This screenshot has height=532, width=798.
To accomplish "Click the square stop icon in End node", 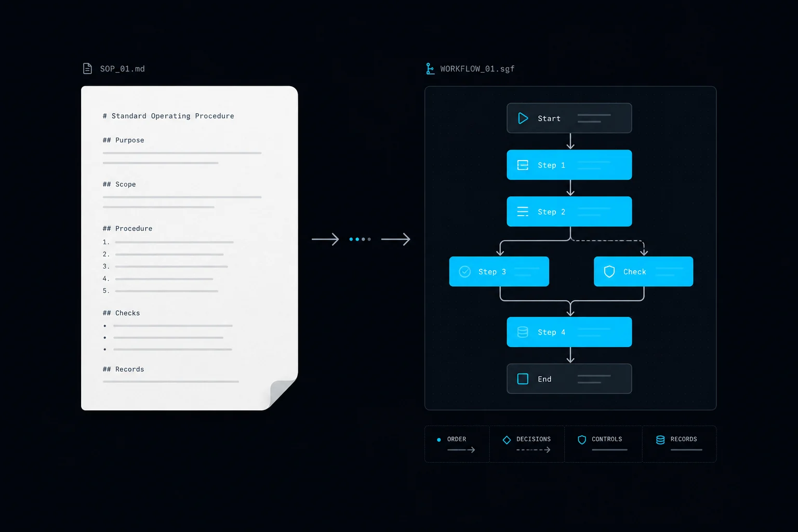I will pyautogui.click(x=523, y=379).
